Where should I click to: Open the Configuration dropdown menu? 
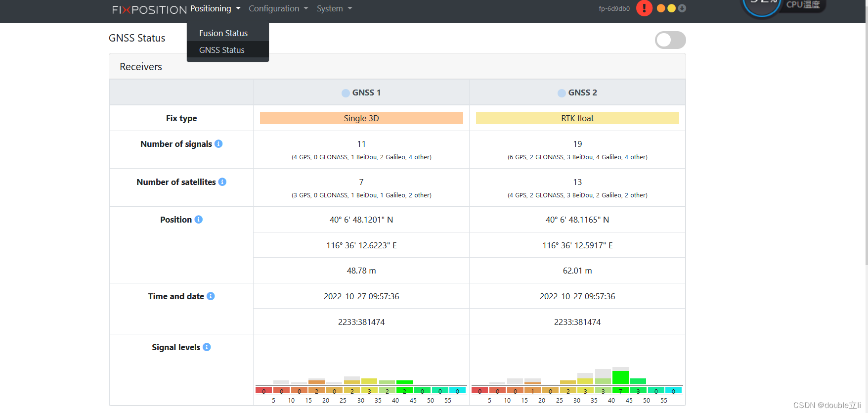[x=278, y=8]
